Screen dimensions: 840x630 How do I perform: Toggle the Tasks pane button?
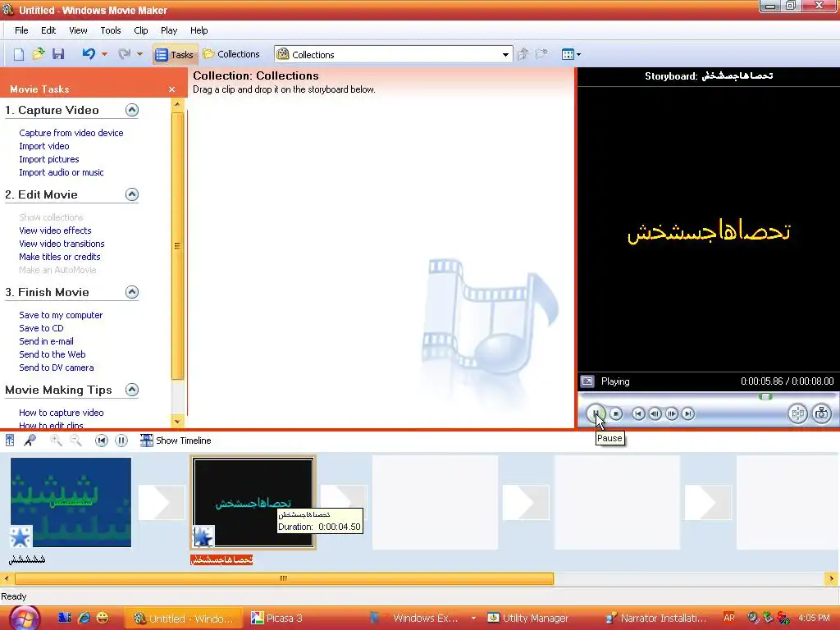pos(174,55)
